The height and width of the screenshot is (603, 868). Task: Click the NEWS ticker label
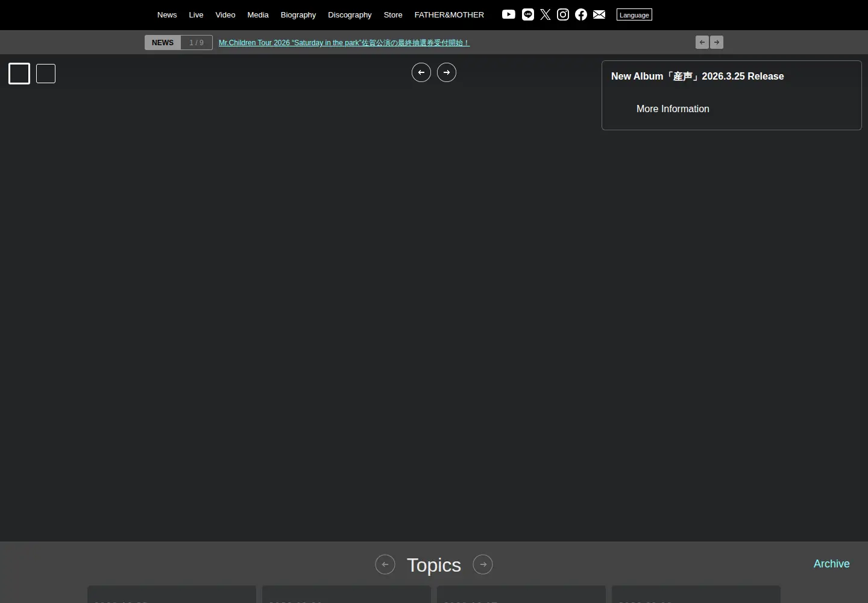click(163, 42)
